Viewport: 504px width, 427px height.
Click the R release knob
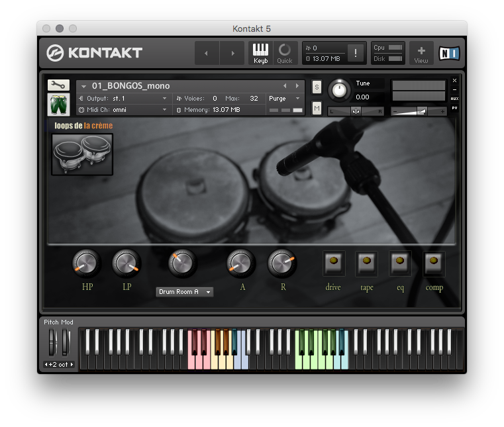tap(281, 263)
